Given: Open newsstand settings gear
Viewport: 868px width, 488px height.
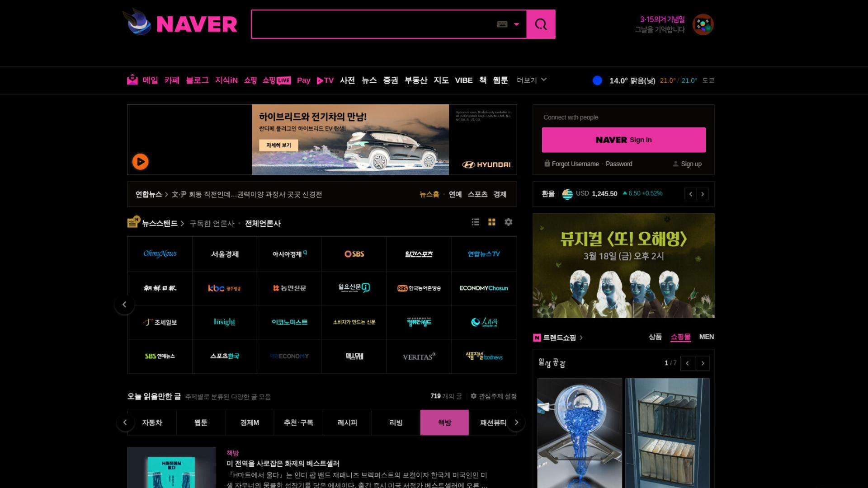Looking at the screenshot, I should tap(509, 222).
